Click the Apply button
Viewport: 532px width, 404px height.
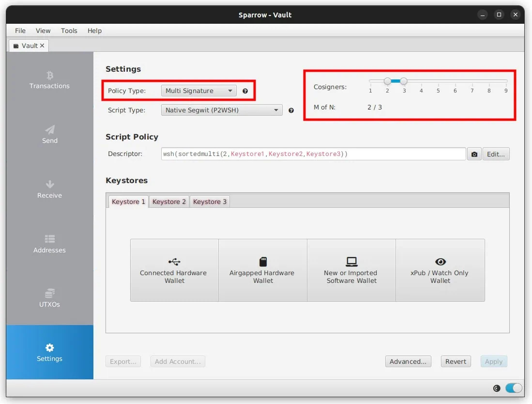[x=494, y=361]
